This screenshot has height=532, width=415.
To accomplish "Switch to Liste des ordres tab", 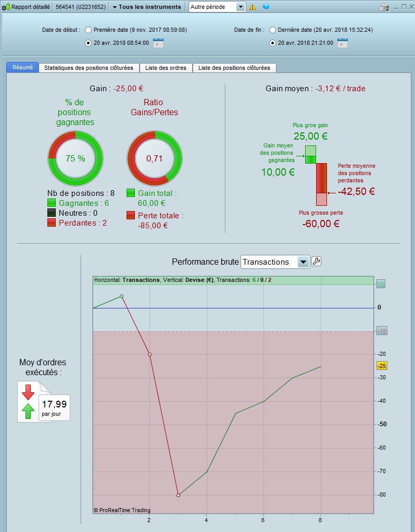I will coord(166,68).
